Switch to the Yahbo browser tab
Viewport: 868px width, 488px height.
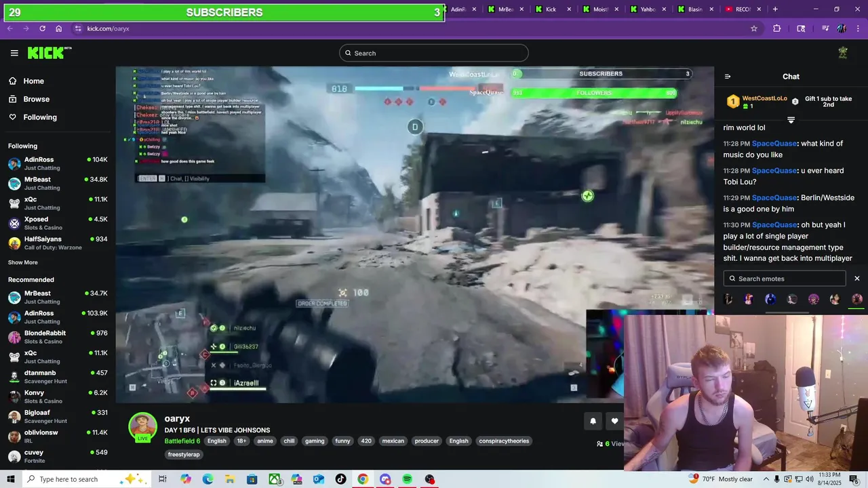pos(648,9)
